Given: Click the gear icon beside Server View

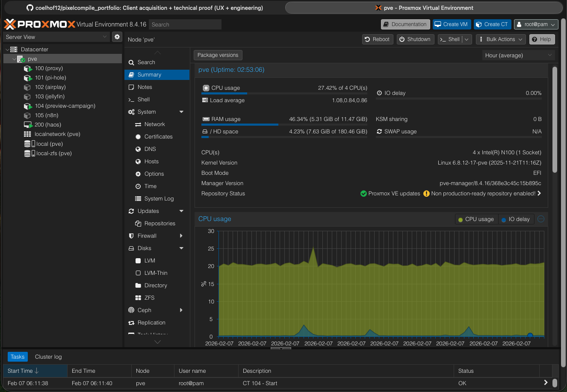Looking at the screenshot, I should point(117,37).
